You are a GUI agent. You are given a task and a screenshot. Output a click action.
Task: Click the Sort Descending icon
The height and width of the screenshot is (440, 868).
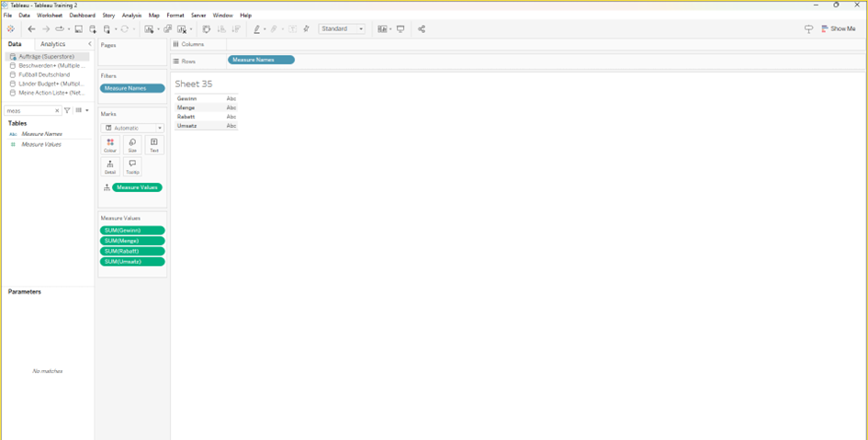pyautogui.click(x=236, y=28)
